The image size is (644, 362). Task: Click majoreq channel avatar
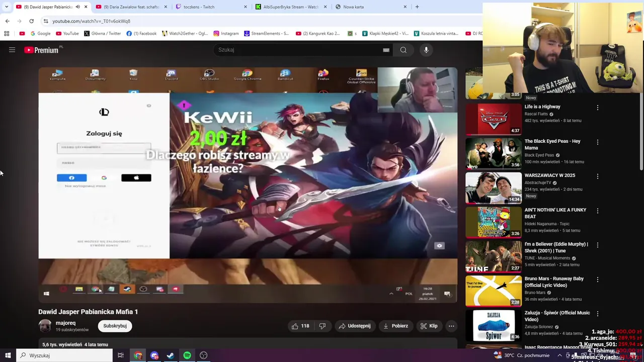pos(45,326)
